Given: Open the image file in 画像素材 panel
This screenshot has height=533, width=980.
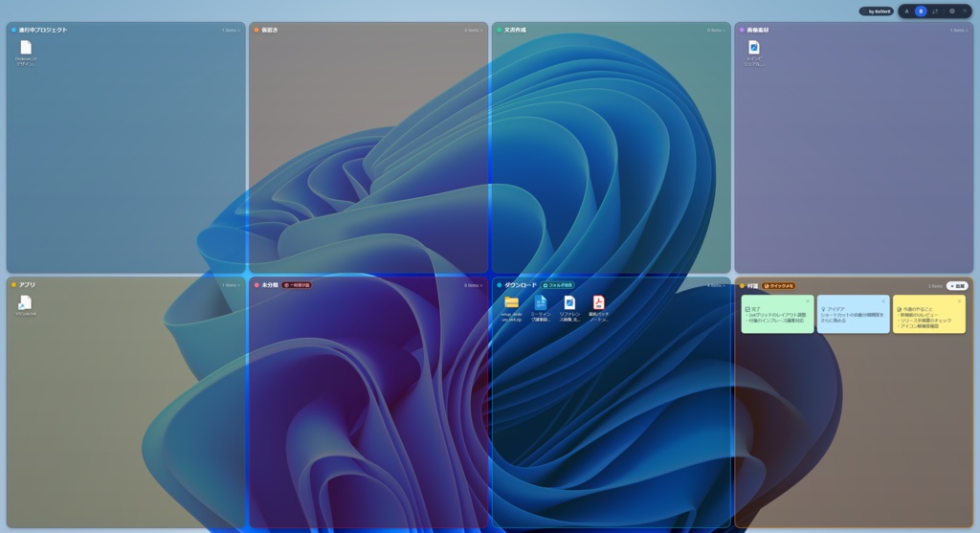Looking at the screenshot, I should tap(754, 48).
